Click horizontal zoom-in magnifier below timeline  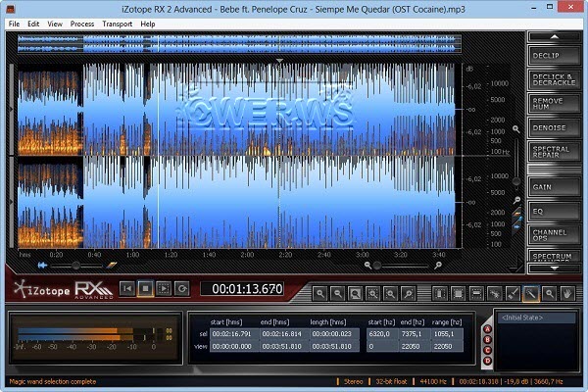438,266
